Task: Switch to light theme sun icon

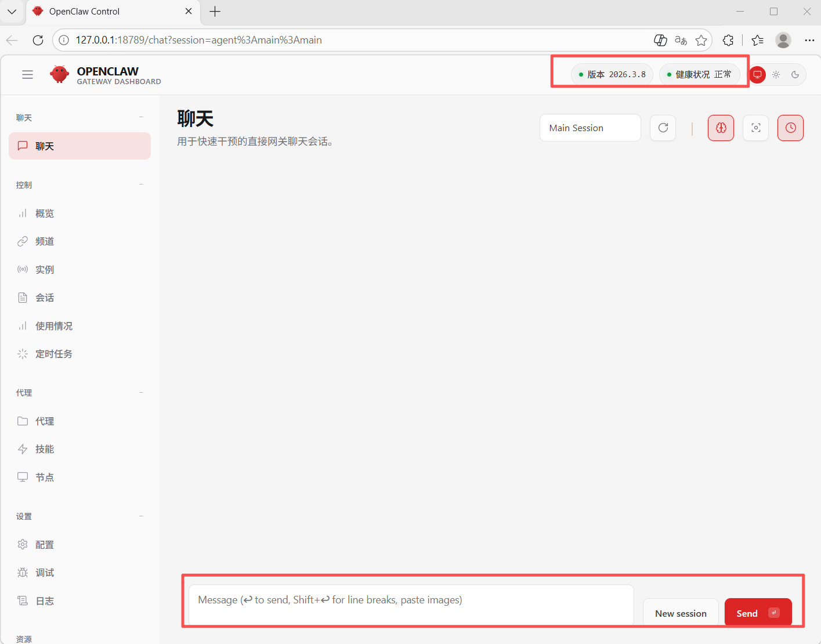Action: tap(776, 74)
